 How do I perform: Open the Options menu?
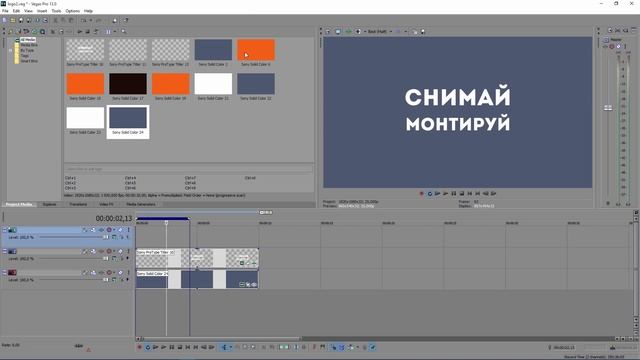point(73,11)
